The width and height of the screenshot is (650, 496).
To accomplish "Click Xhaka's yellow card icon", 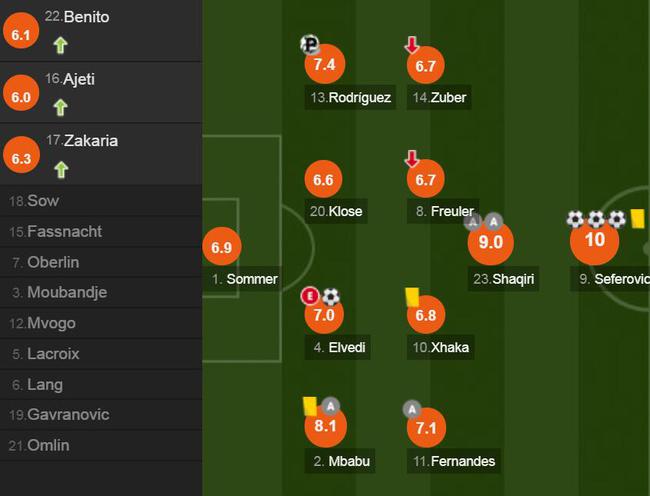I will click(412, 297).
